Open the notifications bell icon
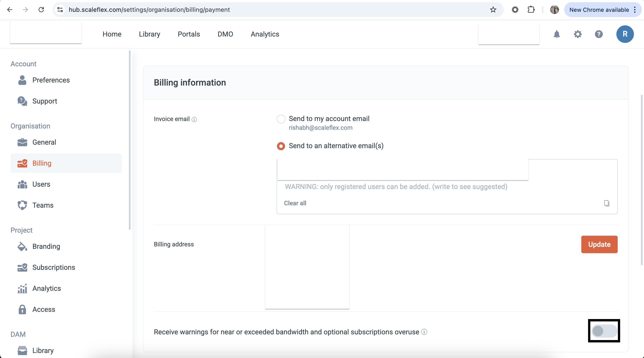 point(557,34)
